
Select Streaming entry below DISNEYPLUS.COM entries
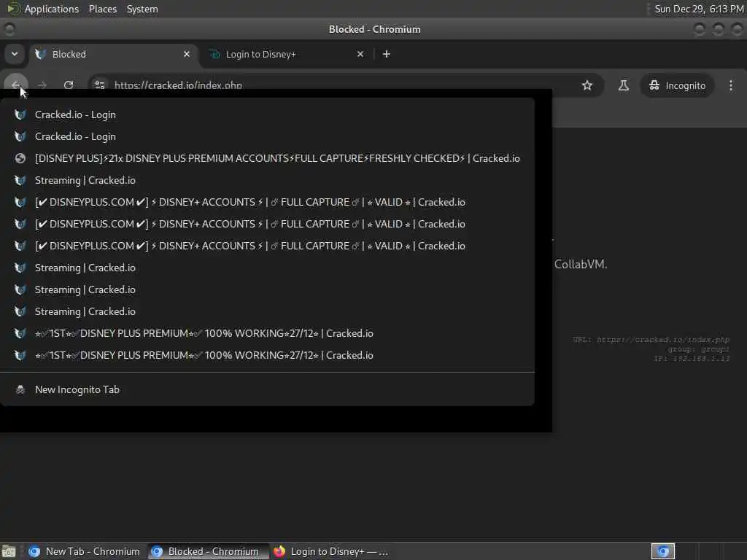coord(267,268)
